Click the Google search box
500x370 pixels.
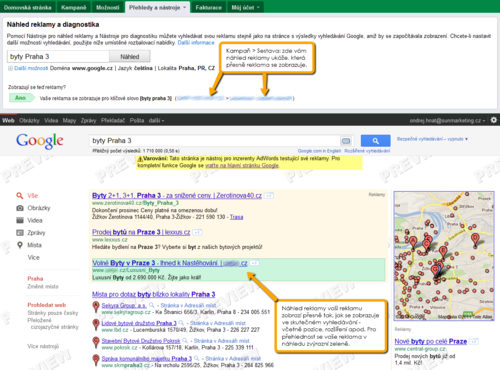214,141
